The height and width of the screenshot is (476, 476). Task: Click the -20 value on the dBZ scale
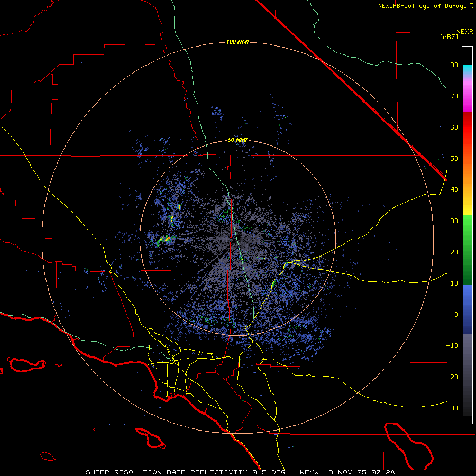(x=452, y=377)
